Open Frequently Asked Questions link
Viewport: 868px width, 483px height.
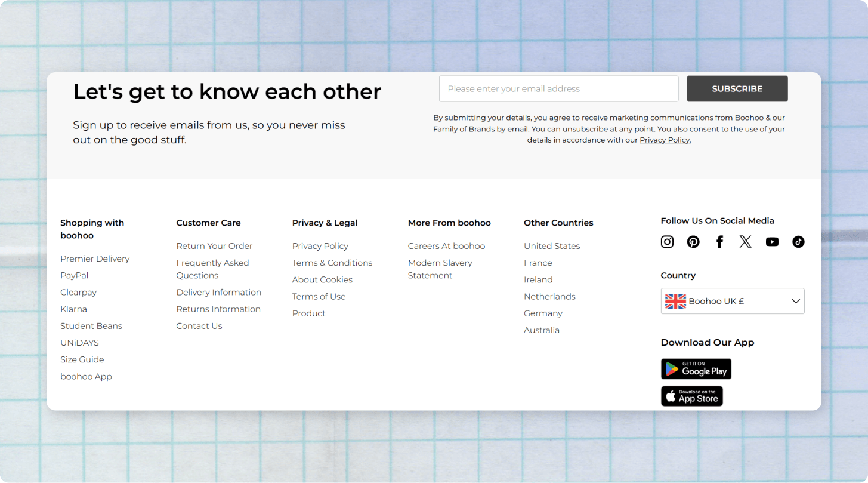click(x=212, y=269)
